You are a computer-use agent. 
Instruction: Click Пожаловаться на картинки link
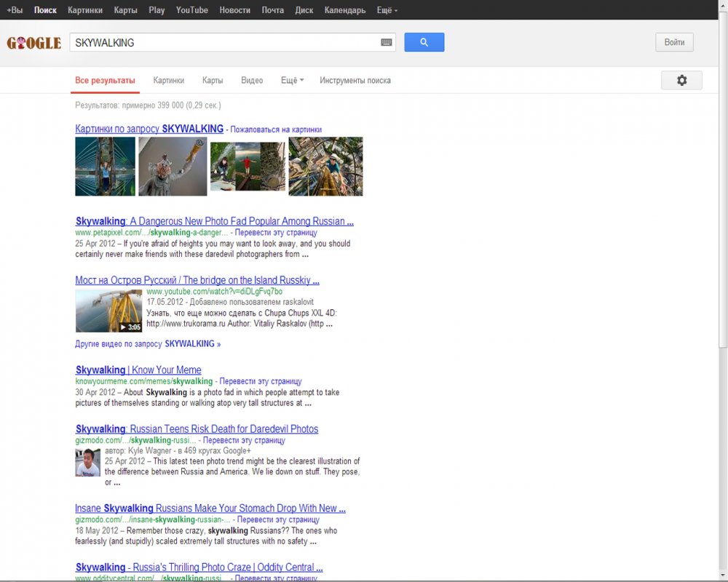point(276,129)
